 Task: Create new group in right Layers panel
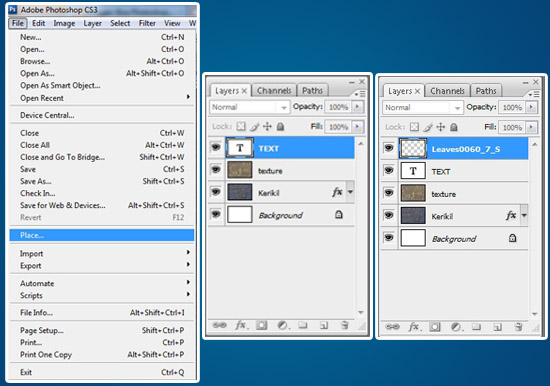coord(476,327)
